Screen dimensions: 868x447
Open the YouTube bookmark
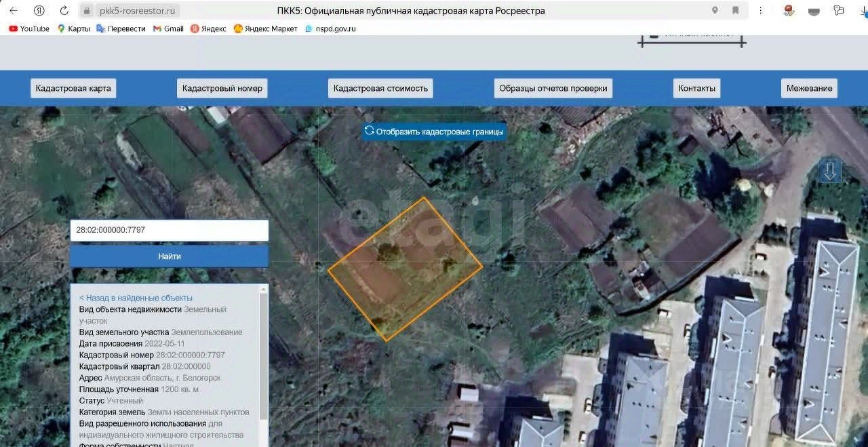(x=29, y=28)
